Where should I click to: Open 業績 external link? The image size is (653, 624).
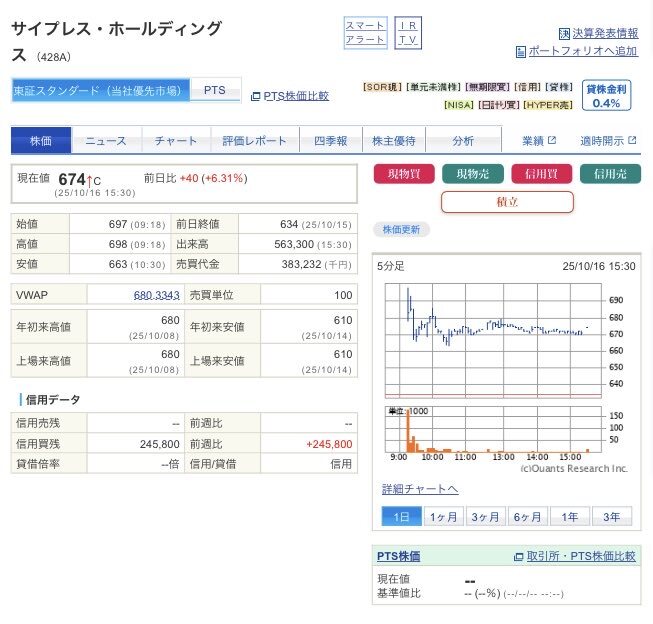tap(539, 141)
